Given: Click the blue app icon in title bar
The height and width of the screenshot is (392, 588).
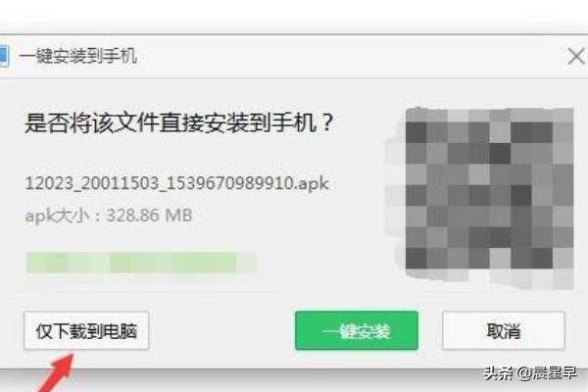Looking at the screenshot, I should tap(4, 56).
